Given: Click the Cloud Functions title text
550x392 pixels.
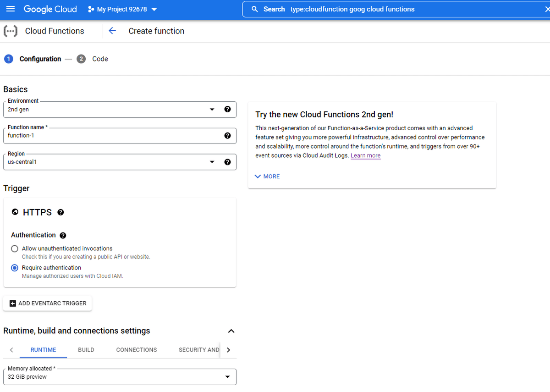Looking at the screenshot, I should pos(55,31).
